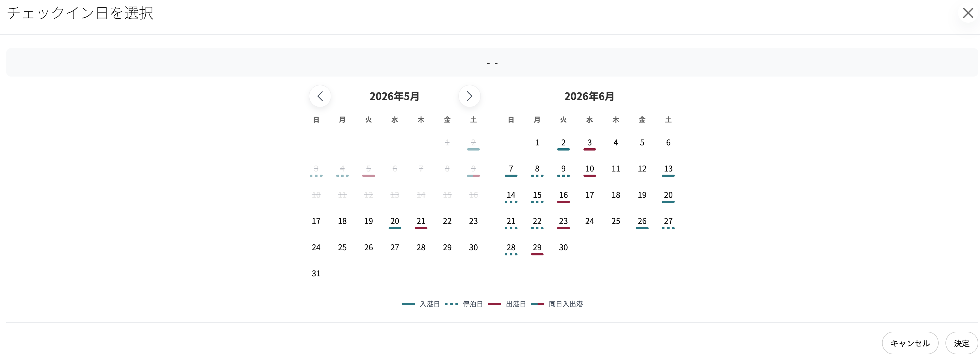
Task: Click the selected date range display field
Action: pyautogui.click(x=492, y=62)
